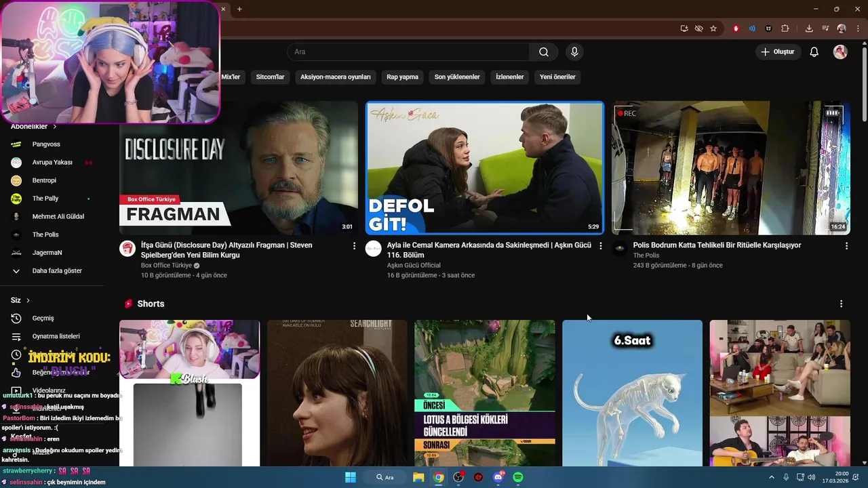Open the blue sound waves extension
This screenshot has width=868, height=488.
pos(752,28)
